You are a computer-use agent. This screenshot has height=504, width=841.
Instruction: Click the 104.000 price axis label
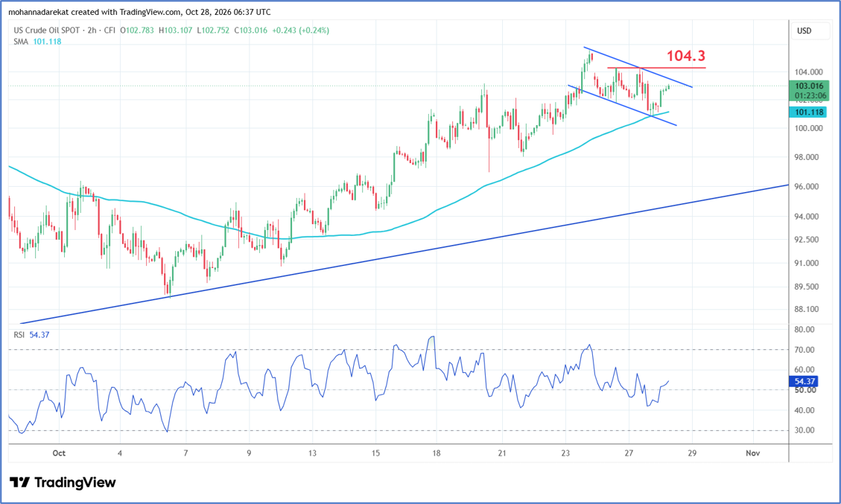coord(808,72)
